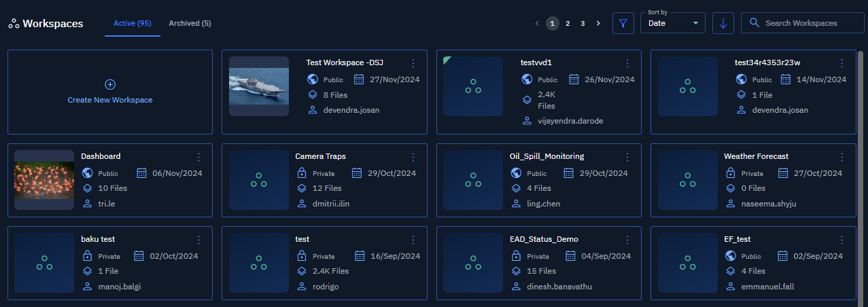The image size is (868, 307).
Task: Switch to the Archived (5) tab
Action: point(190,23)
